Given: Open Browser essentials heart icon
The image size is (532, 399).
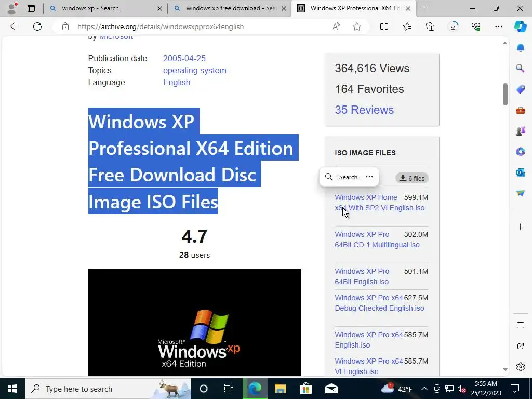Looking at the screenshot, I should 476,26.
